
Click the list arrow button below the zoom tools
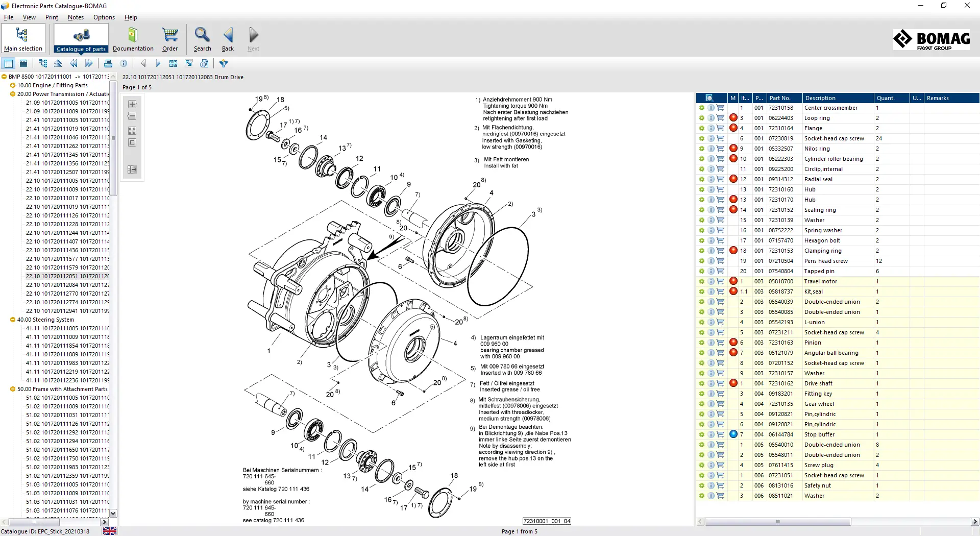point(132,169)
